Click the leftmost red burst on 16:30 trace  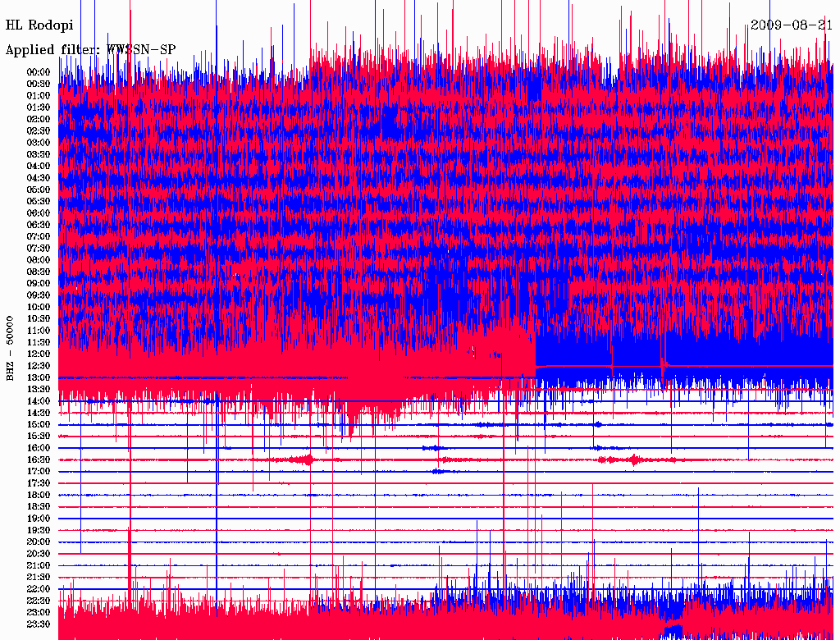[x=305, y=459]
